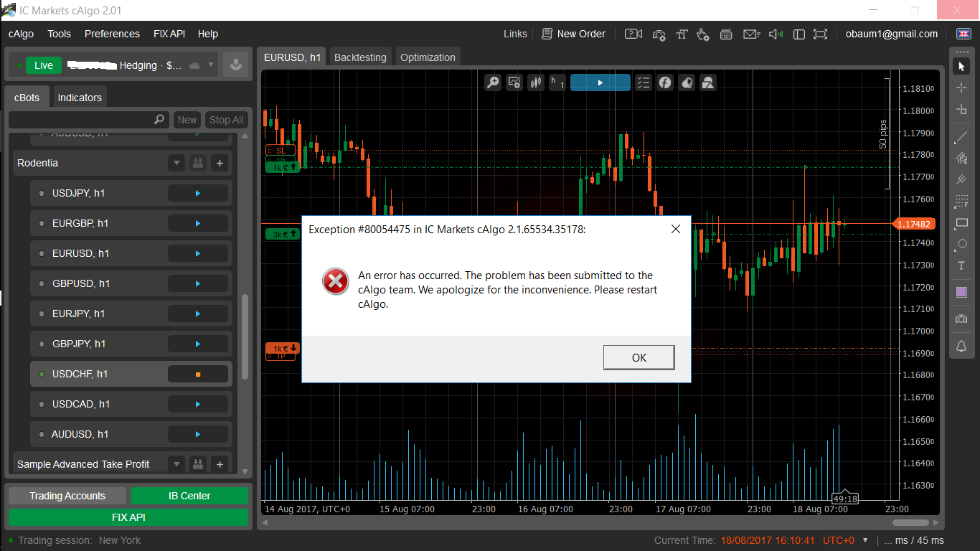The width and height of the screenshot is (980, 551).
Task: Open language selector UK flag
Action: [963, 34]
